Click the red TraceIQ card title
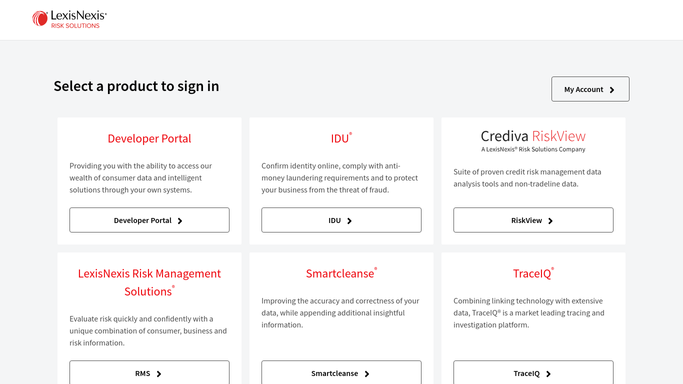This screenshot has width=683, height=384. (533, 273)
